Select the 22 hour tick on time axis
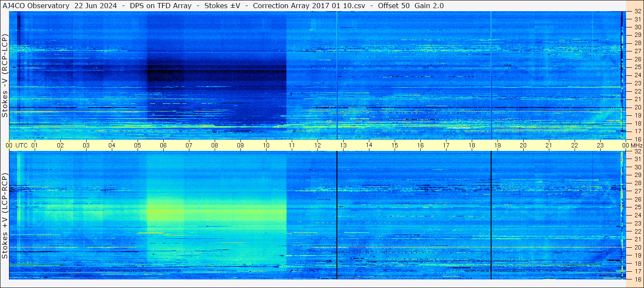The height and width of the screenshot is (288, 644). point(575,145)
